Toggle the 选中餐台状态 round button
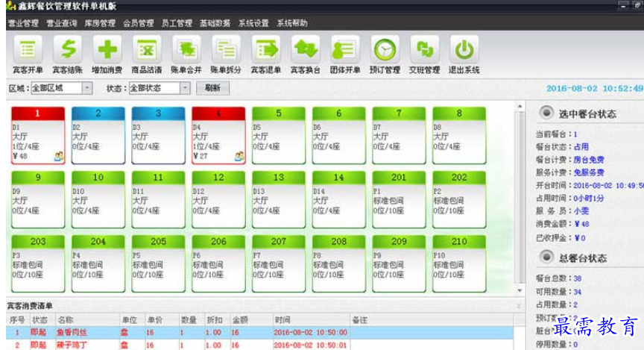The width and height of the screenshot is (644, 350). click(546, 112)
